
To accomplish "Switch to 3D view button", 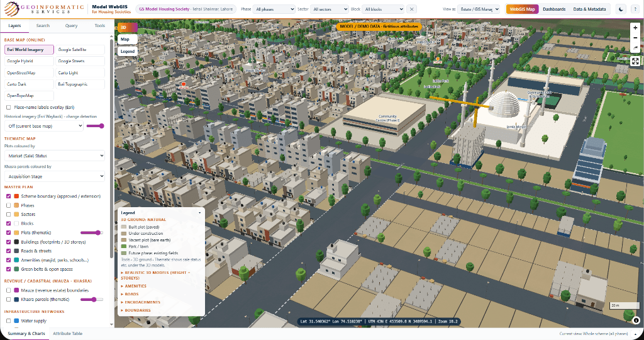I will (128, 28).
